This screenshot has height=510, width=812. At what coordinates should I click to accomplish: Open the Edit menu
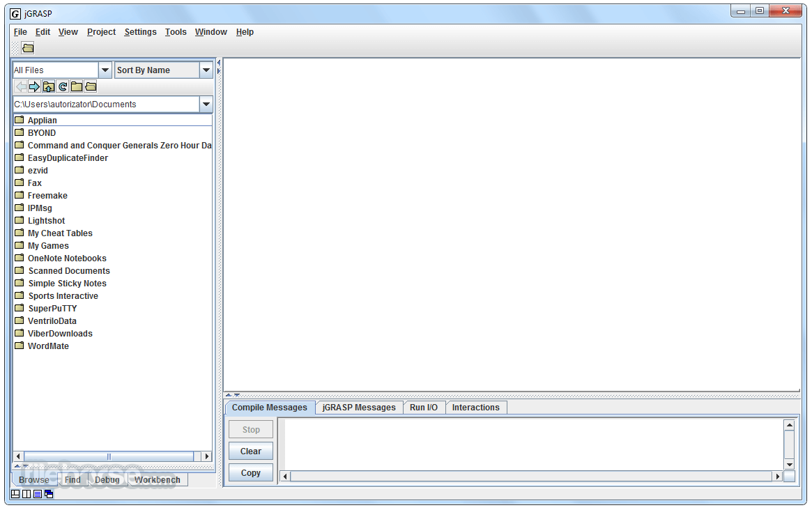pyautogui.click(x=43, y=32)
